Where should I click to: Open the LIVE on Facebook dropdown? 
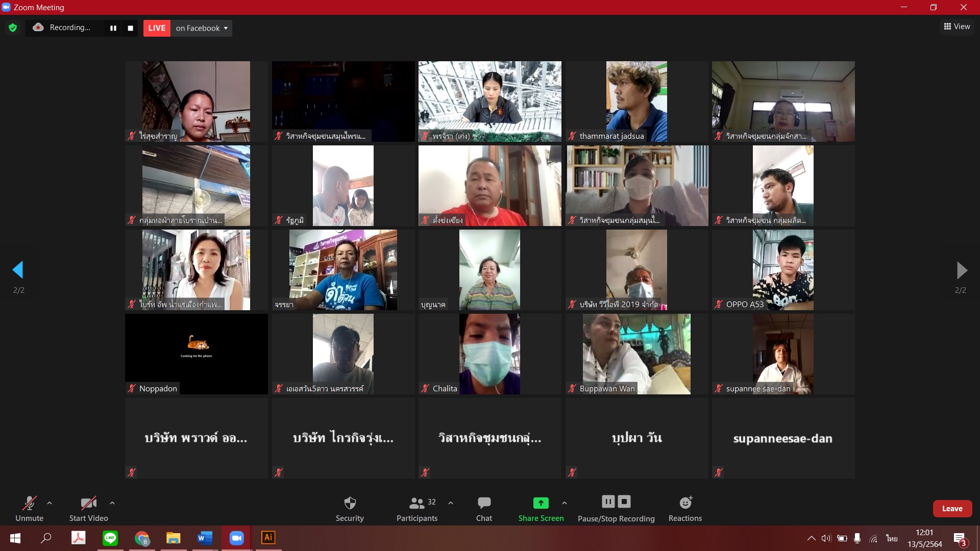202,28
